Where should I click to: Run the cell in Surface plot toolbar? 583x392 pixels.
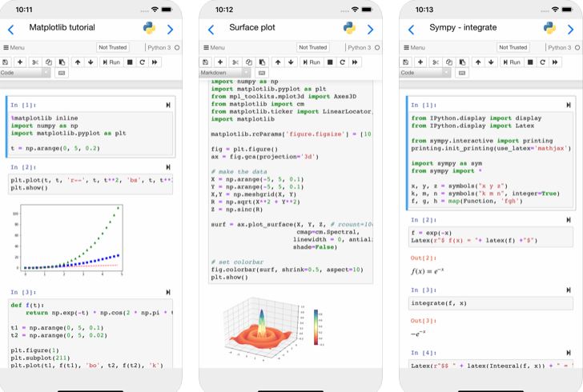pos(312,62)
